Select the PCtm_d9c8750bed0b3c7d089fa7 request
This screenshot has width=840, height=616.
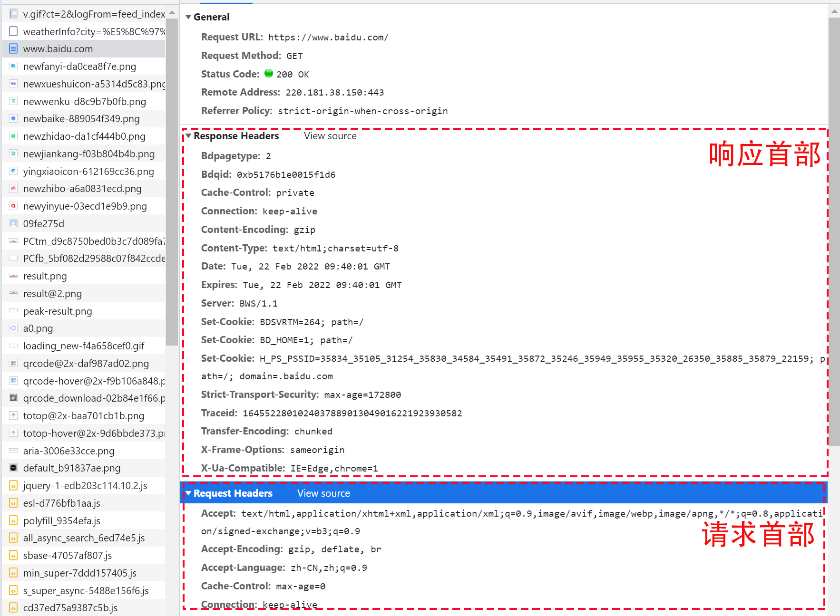84,241
